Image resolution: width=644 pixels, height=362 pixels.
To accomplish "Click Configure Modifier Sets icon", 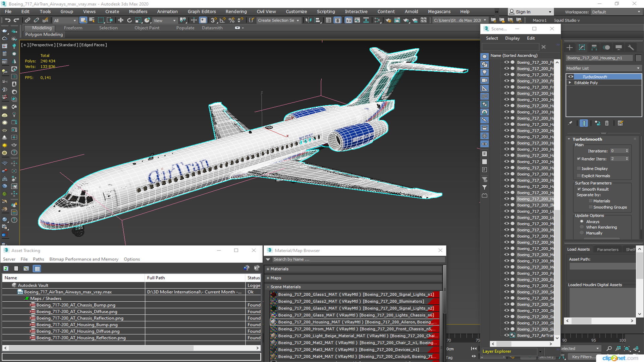I will (621, 123).
